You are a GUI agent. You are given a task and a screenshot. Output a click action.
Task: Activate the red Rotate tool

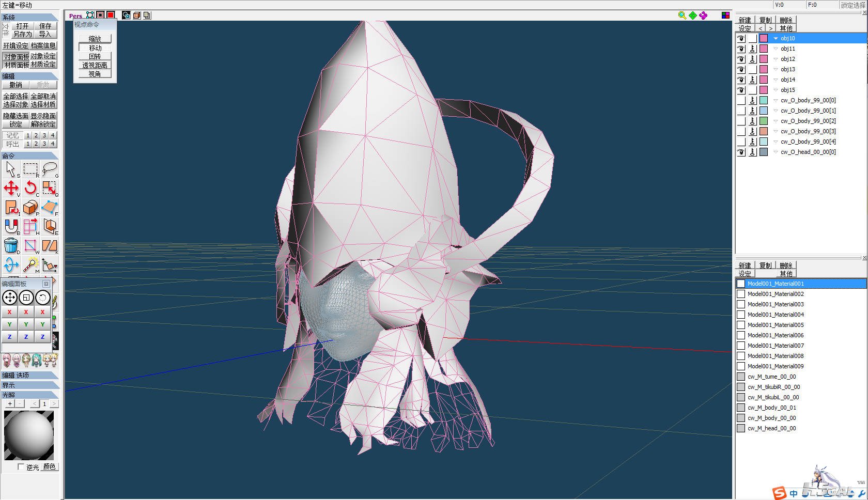pos(30,188)
